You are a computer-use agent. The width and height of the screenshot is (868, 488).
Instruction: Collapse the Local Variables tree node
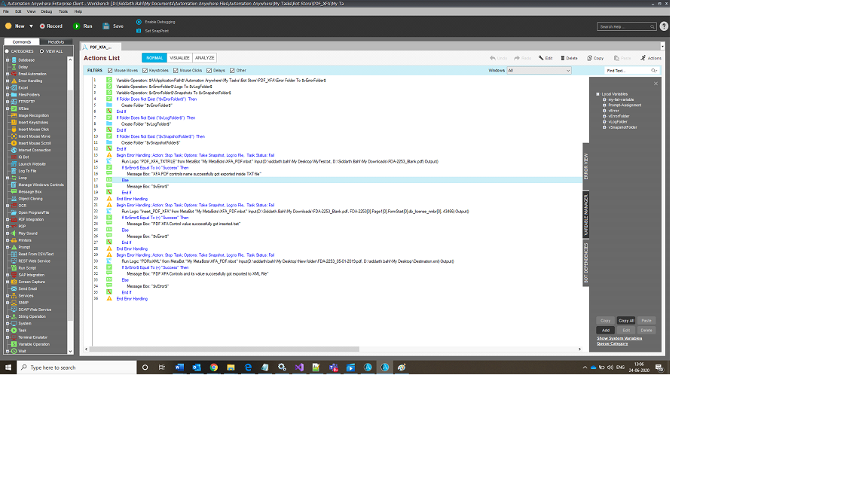pyautogui.click(x=598, y=94)
